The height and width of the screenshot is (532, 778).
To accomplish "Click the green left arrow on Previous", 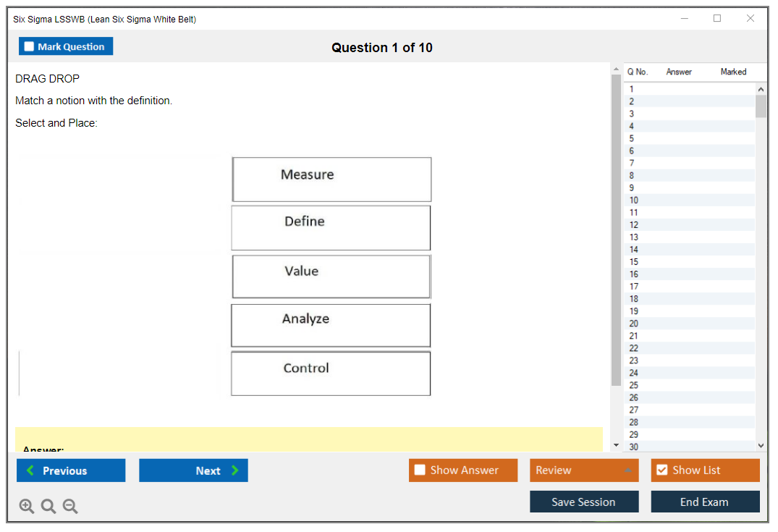I will [x=30, y=470].
